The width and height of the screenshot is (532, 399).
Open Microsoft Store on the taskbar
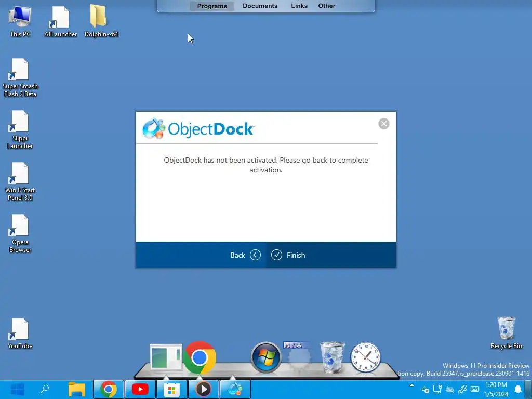(x=171, y=389)
